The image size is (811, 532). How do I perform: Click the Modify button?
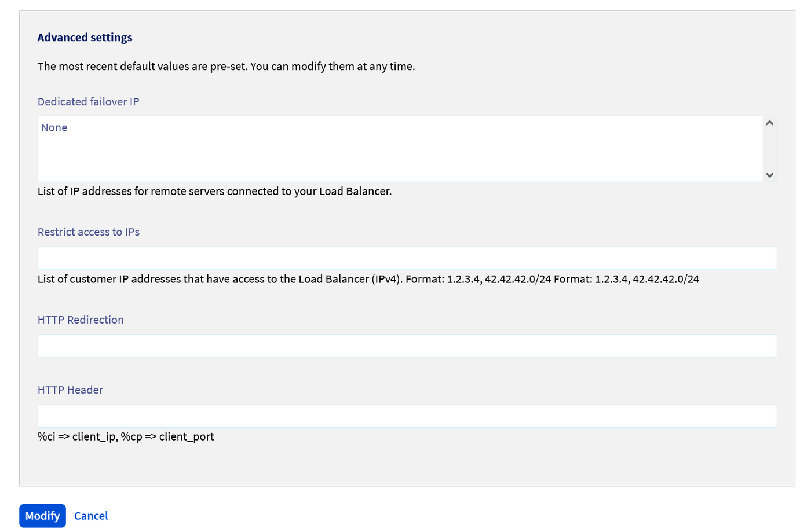[42, 516]
